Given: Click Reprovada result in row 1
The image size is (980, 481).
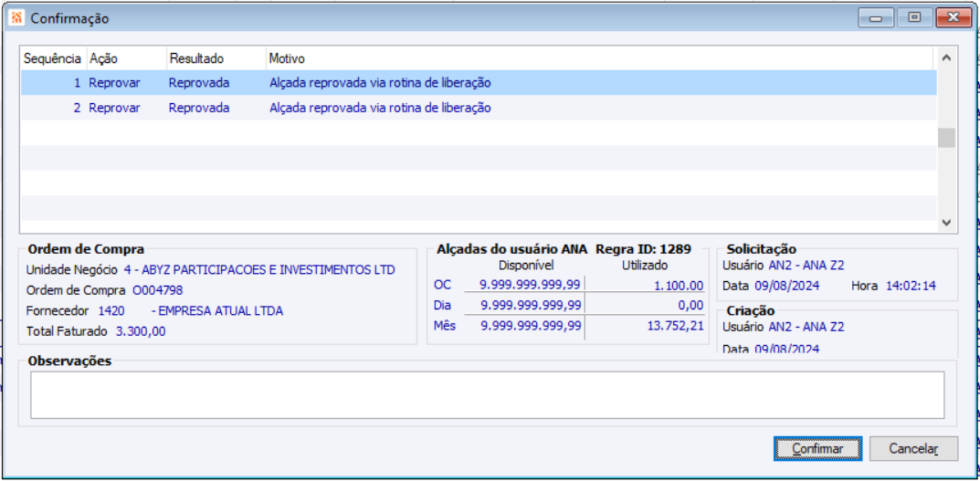Looking at the screenshot, I should 199,82.
